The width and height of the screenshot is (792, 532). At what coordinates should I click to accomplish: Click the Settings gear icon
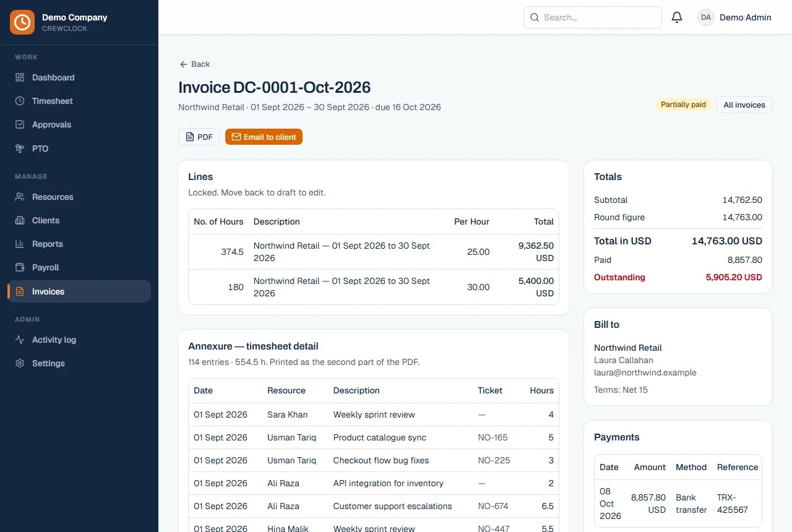pos(20,363)
